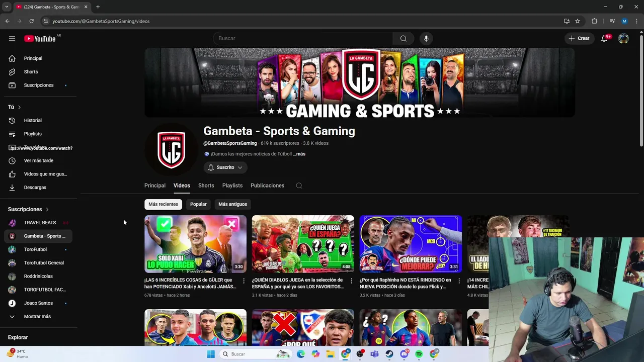This screenshot has height=362, width=644.
Task: Open the Suscrito bell dropdown
Action: click(x=225, y=167)
